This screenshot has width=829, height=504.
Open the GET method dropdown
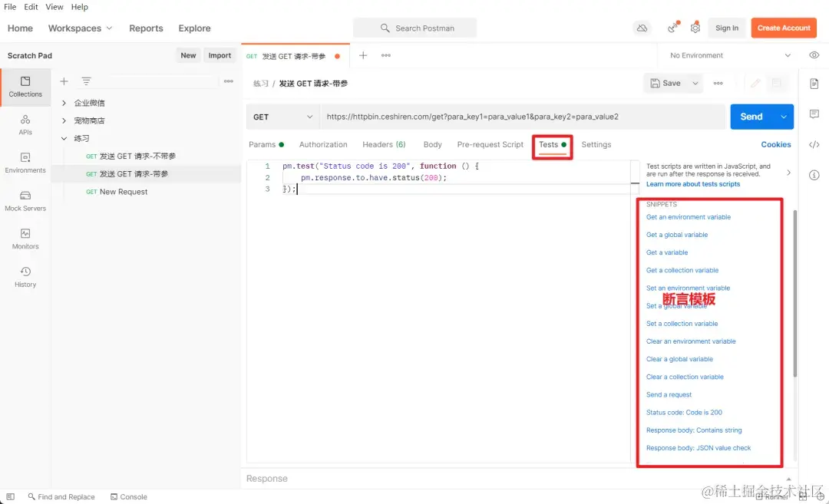click(x=282, y=117)
